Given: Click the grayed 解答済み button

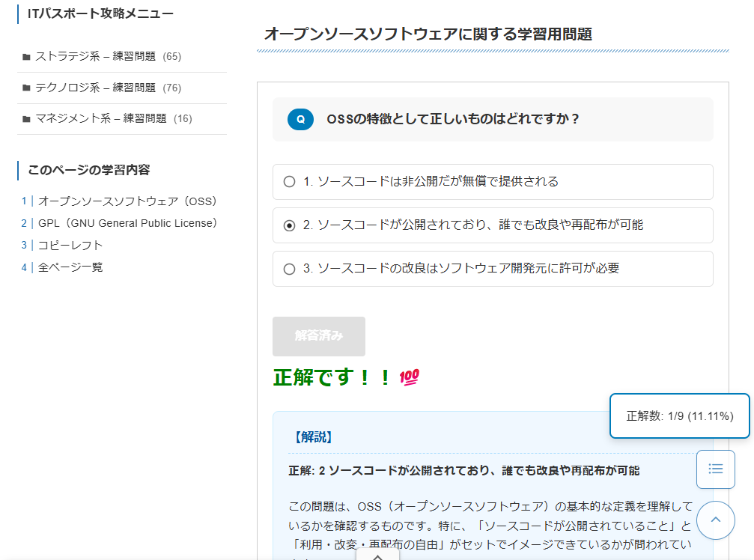Looking at the screenshot, I should click(x=318, y=336).
